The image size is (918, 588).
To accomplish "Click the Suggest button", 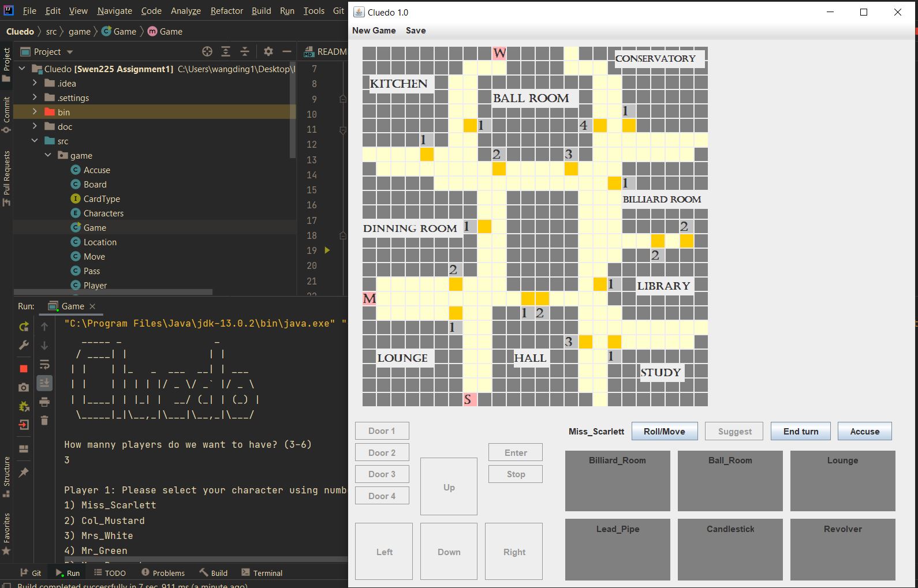I will coord(734,431).
